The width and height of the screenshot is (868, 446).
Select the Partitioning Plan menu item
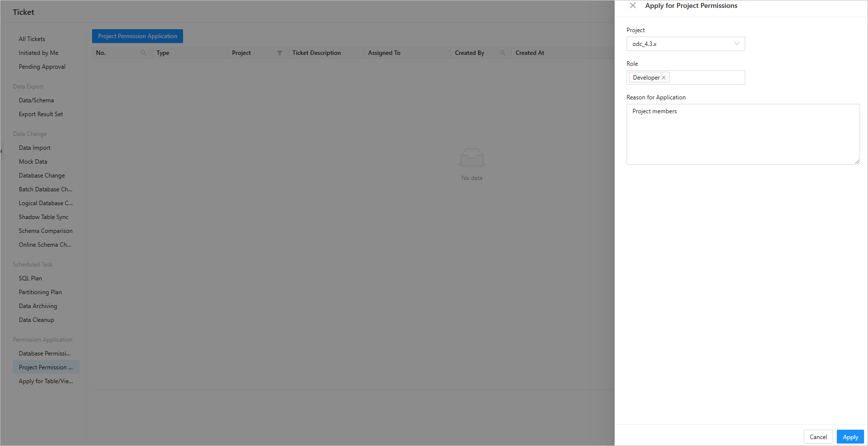click(41, 292)
